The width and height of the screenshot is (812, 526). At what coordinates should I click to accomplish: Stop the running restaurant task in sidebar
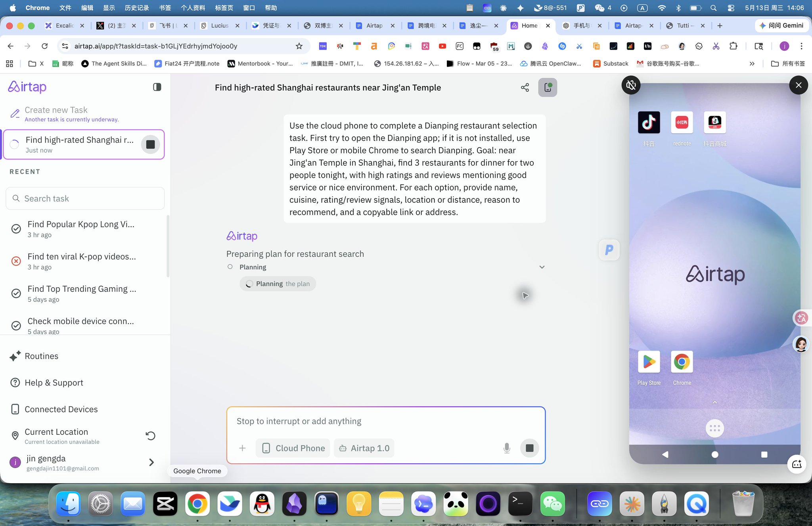(x=151, y=144)
